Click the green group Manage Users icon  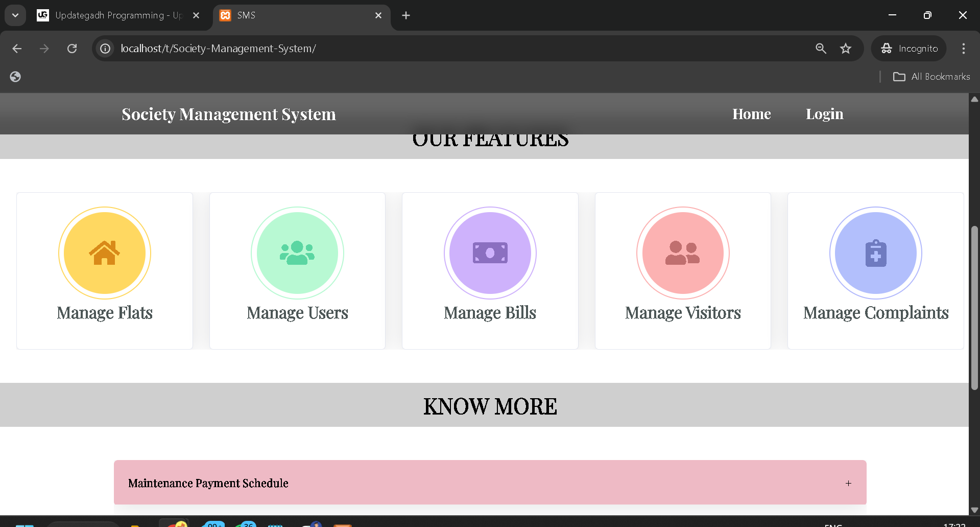pos(297,253)
